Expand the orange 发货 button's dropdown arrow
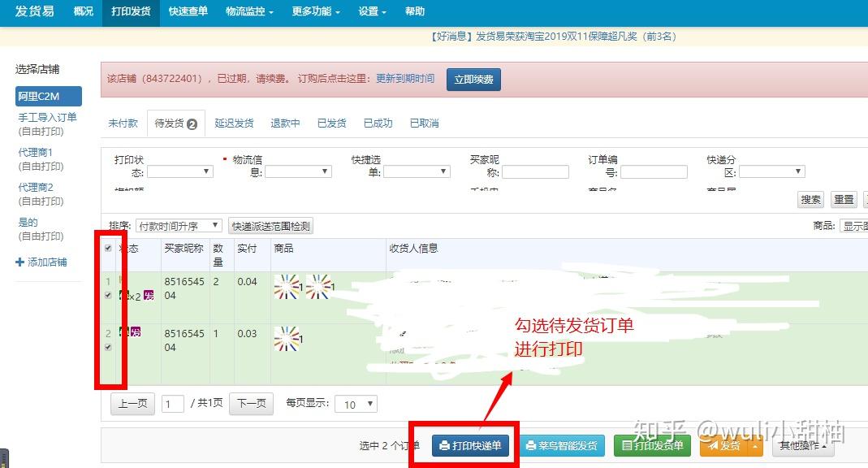 coord(756,446)
